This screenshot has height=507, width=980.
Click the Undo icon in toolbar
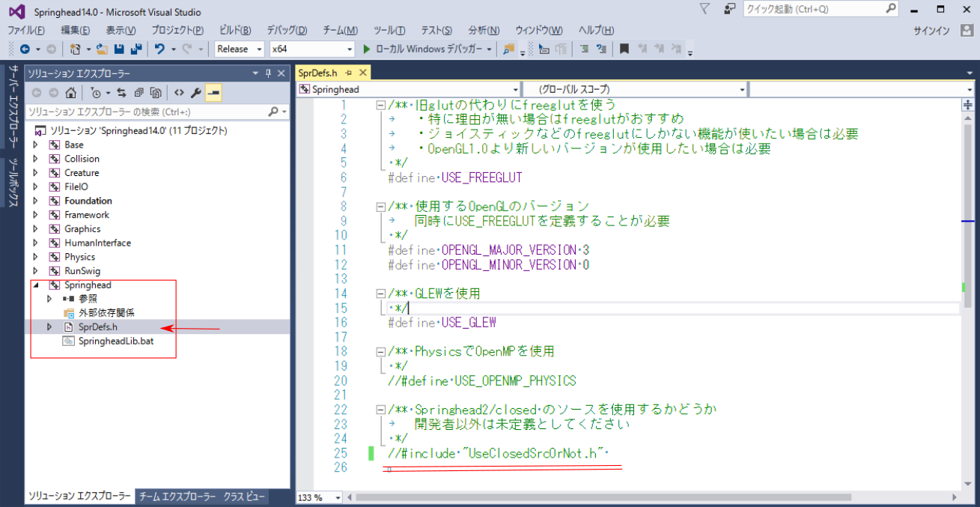tap(159, 49)
